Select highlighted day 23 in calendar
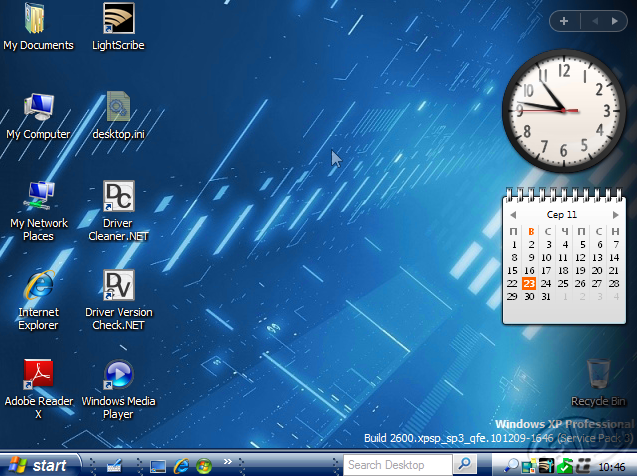The height and width of the screenshot is (476, 637). coord(529,283)
